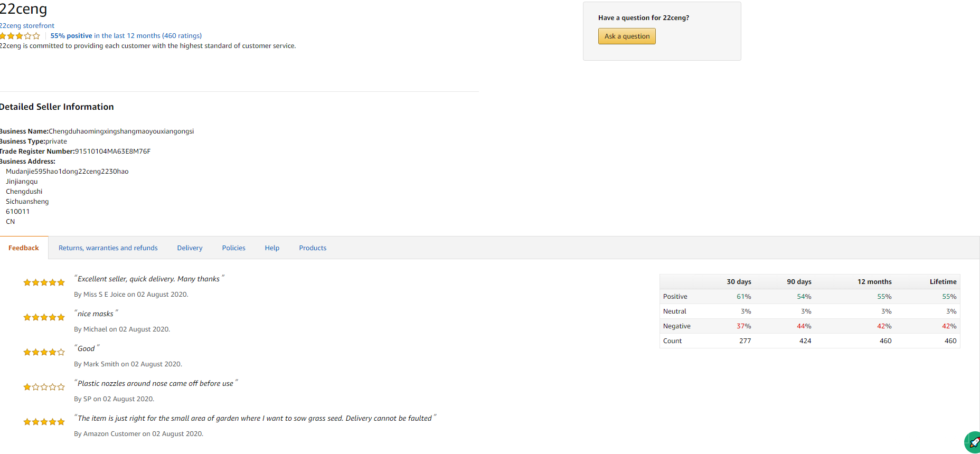This screenshot has height=454, width=980.
Task: Click star rating of Amazon Customer review
Action: point(44,422)
